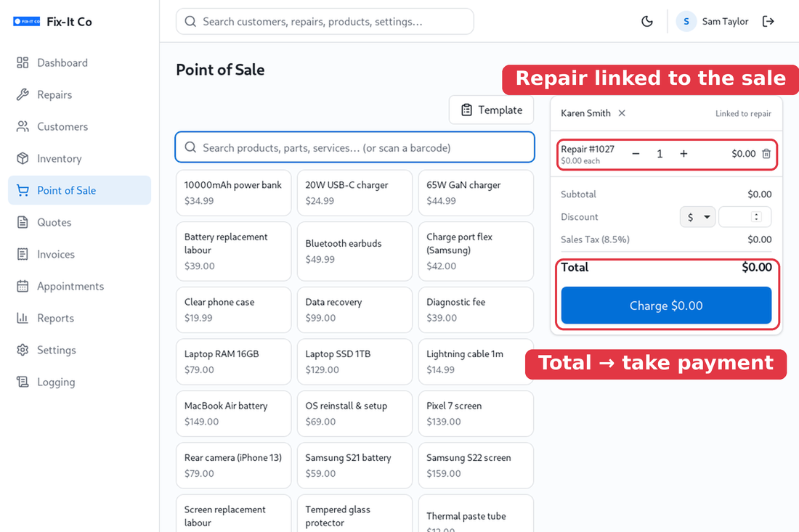
Task: Click magnifier icon in product search
Action: [190, 147]
